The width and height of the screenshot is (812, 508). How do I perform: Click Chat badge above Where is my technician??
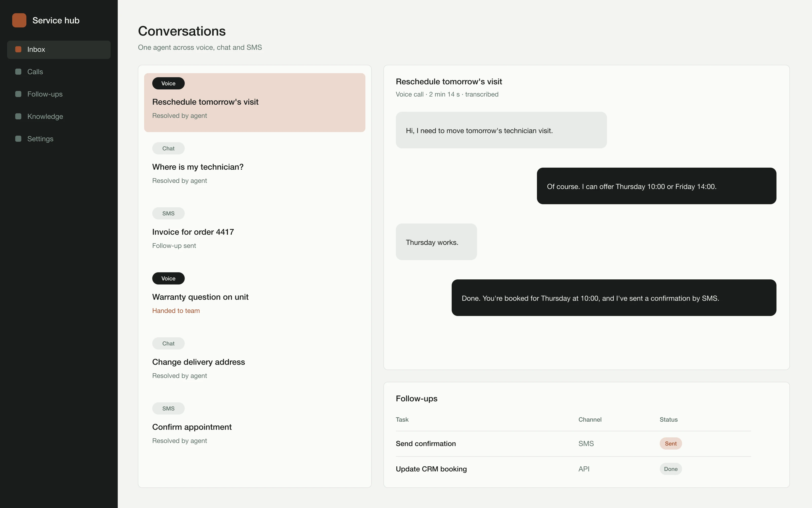pos(168,149)
